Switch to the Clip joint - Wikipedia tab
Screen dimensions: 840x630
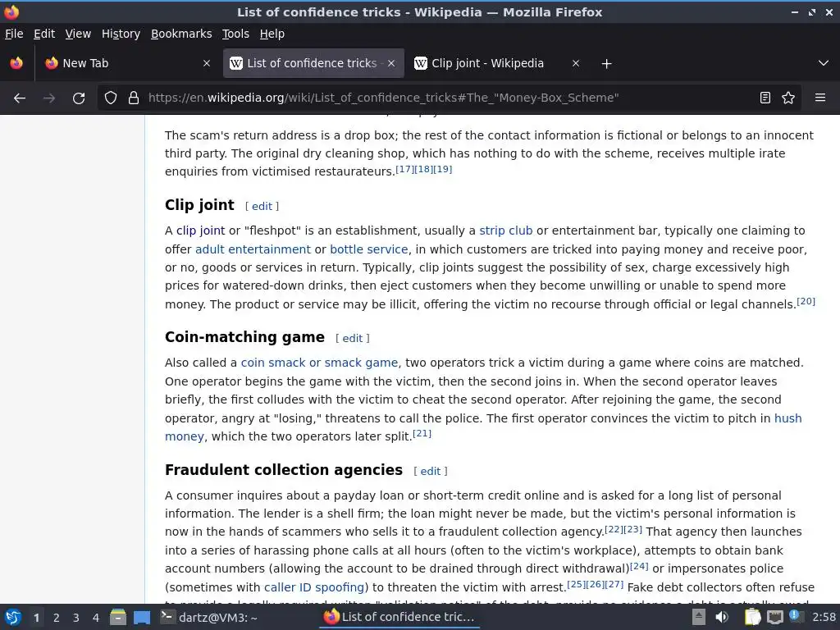(497, 63)
